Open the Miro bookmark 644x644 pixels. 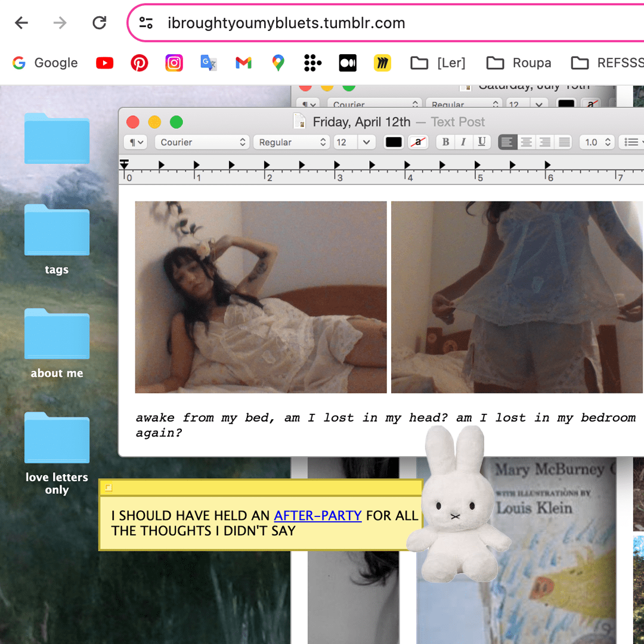pos(382,63)
